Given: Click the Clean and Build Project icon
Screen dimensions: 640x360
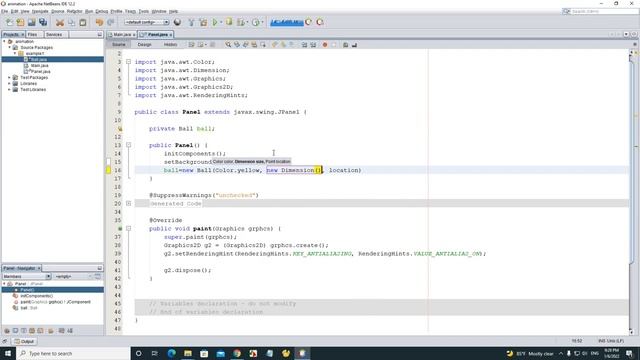Looking at the screenshot, I should pyautogui.click(x=203, y=22).
